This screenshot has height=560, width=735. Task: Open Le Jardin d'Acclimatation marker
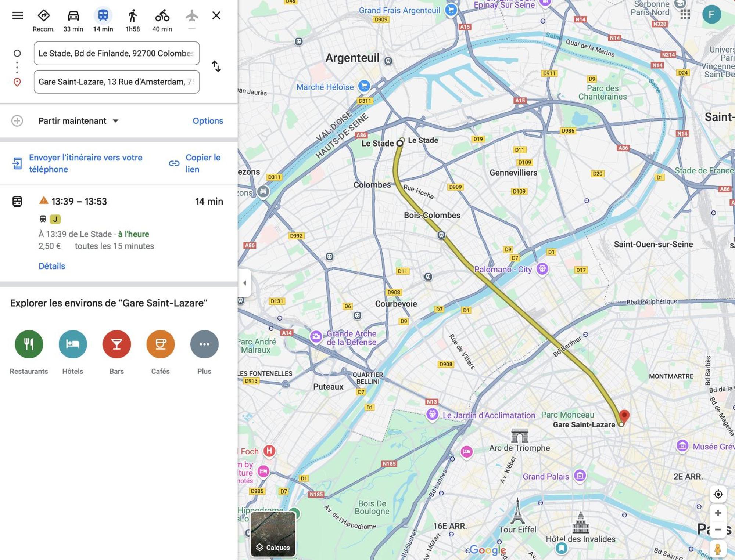pyautogui.click(x=433, y=415)
